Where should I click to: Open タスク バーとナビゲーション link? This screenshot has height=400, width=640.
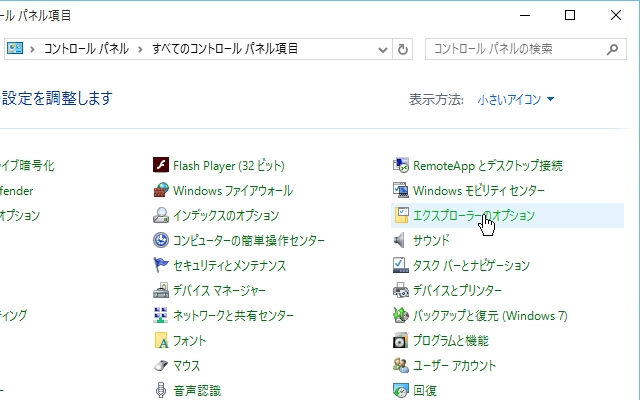point(471,265)
